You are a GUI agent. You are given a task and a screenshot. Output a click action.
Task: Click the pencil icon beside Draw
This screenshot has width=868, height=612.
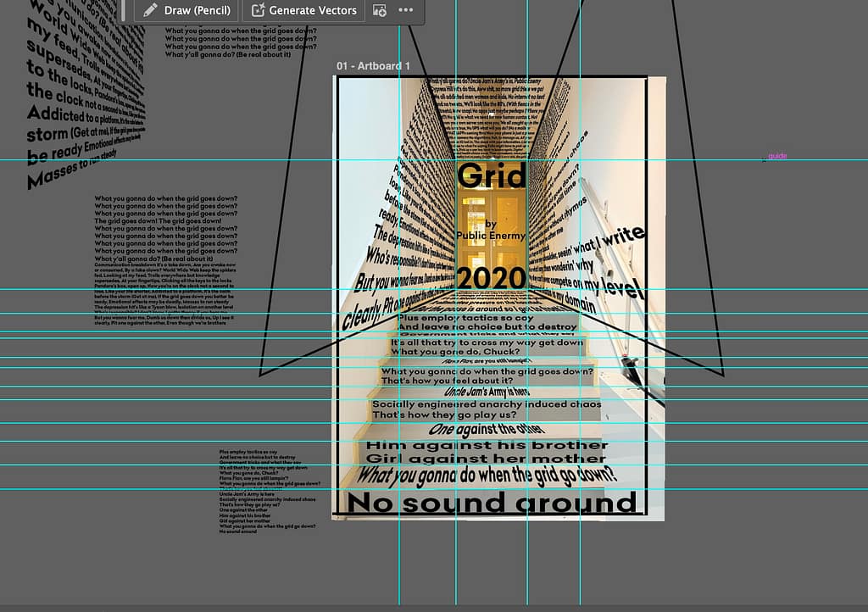pos(150,10)
